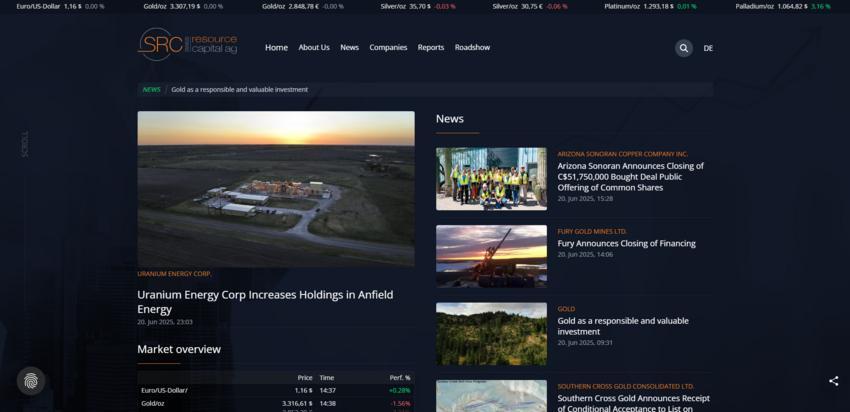This screenshot has height=412, width=850.
Task: Click the SRC Resource Capital logo
Action: point(188,45)
